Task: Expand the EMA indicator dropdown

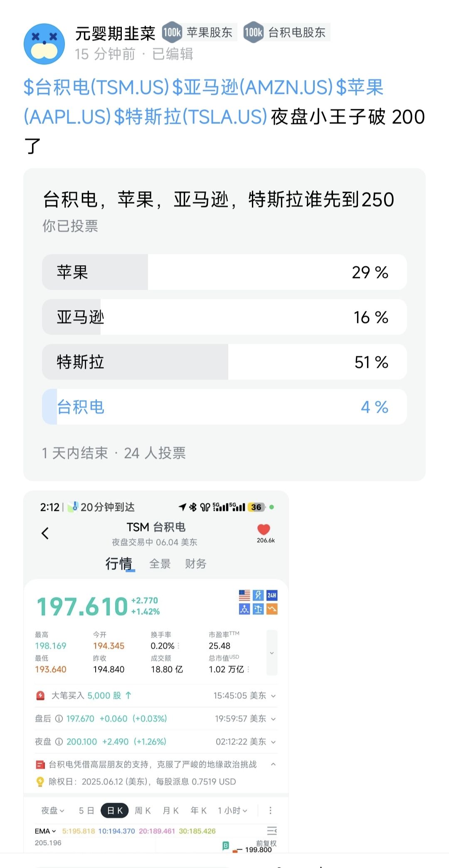Action: pos(45,831)
